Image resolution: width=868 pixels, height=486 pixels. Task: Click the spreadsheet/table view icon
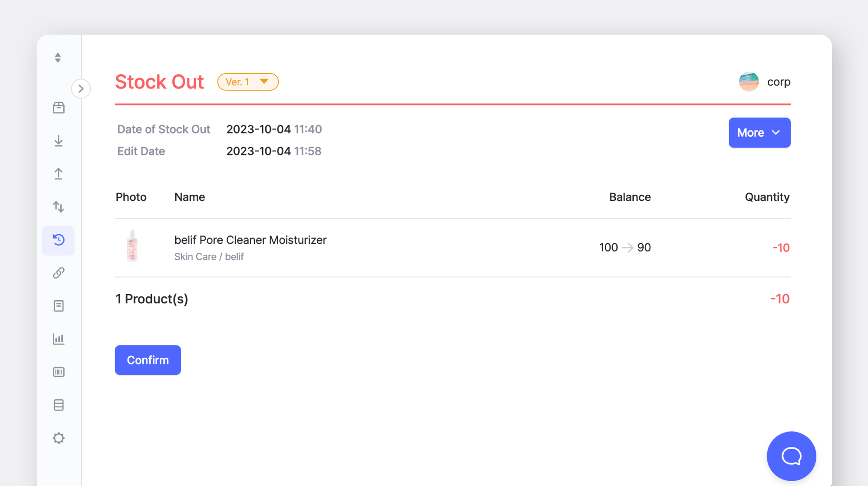tap(59, 405)
